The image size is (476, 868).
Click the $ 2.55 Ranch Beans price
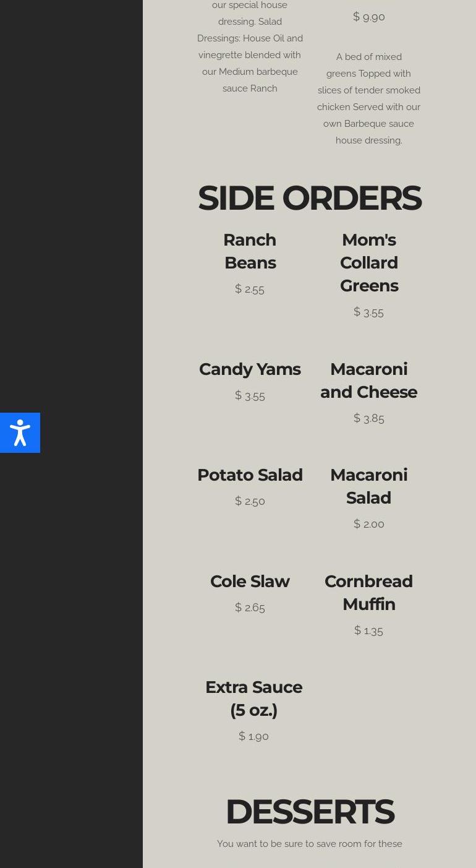tap(250, 289)
